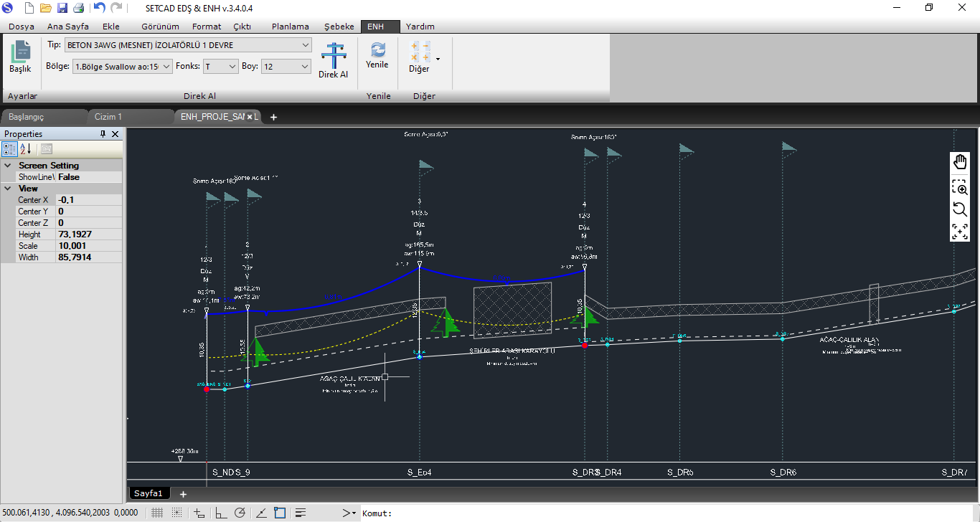Screen dimensions: 980x522
Task: Click the Başlık document icon
Action: (20, 53)
